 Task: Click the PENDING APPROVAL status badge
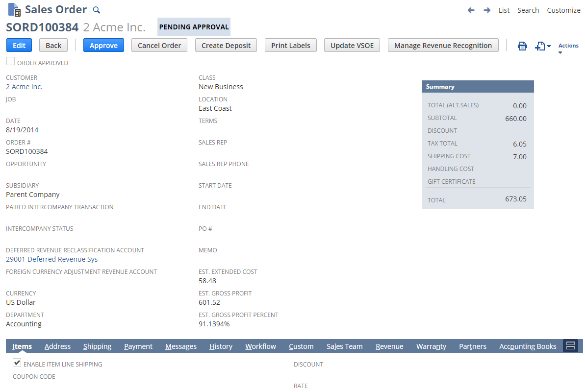click(194, 27)
